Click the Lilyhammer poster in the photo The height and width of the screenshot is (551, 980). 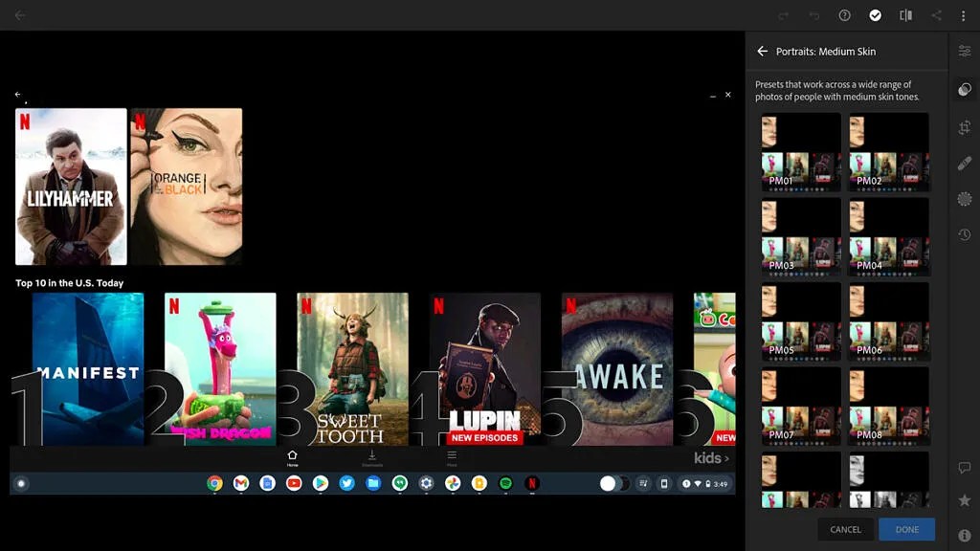pos(71,187)
